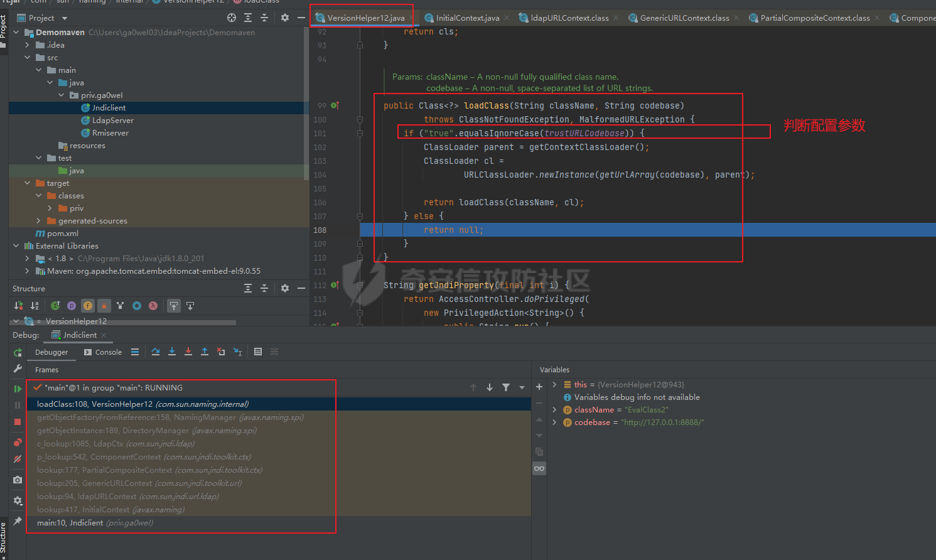The width and height of the screenshot is (936, 560).
Task: Expand all nodes in the Project panel toolbar
Action: pos(248,18)
